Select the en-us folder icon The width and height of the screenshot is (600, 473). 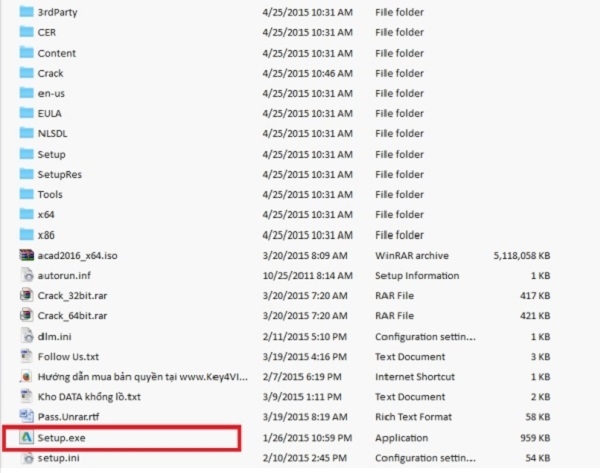point(26,93)
